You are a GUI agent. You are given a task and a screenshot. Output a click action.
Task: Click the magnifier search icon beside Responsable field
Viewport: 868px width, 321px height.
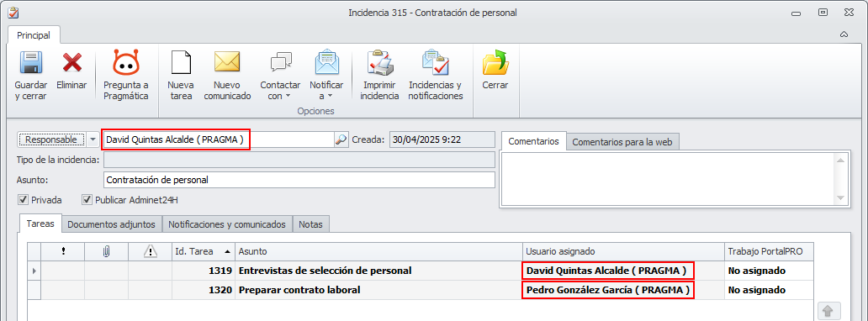coord(341,140)
